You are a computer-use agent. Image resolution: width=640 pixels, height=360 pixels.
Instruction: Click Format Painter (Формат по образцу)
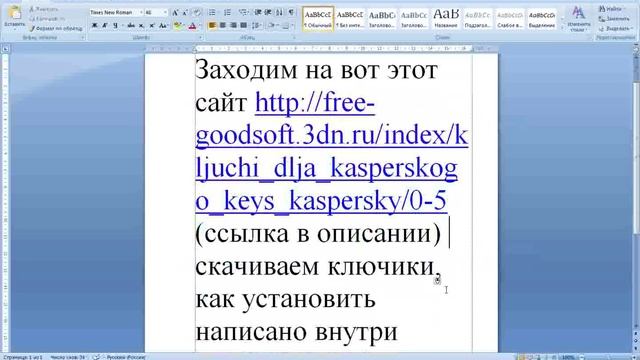pos(56,28)
